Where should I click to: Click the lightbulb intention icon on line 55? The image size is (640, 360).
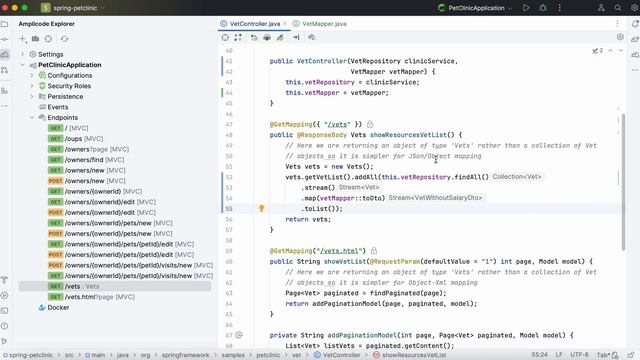coord(262,209)
